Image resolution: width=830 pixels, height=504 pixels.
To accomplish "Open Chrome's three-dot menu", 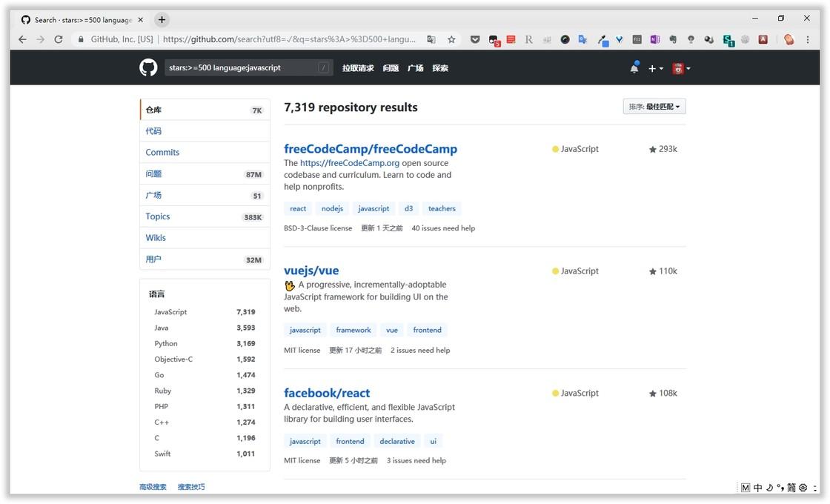I will pos(807,39).
